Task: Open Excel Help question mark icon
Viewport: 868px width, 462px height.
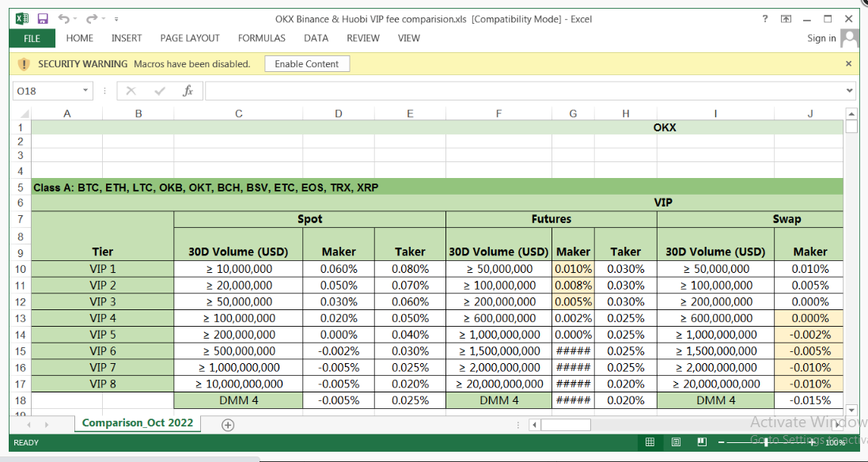Action: coord(765,19)
